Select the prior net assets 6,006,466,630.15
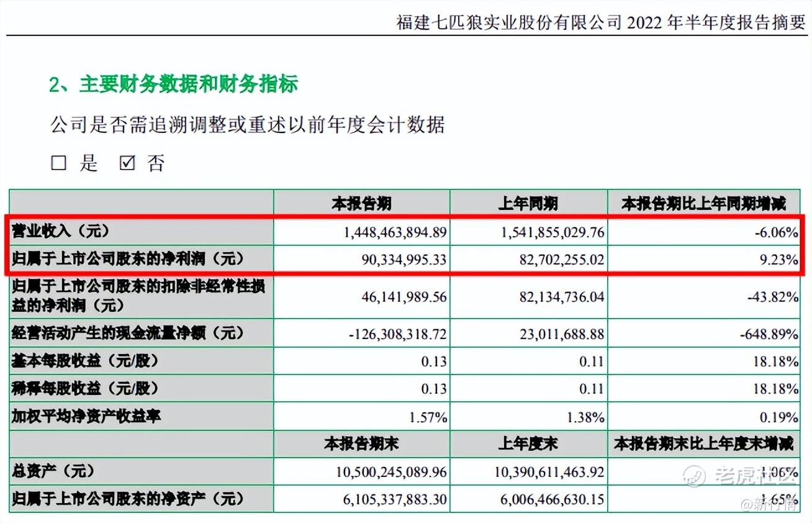The height and width of the screenshot is (523, 812). (553, 499)
